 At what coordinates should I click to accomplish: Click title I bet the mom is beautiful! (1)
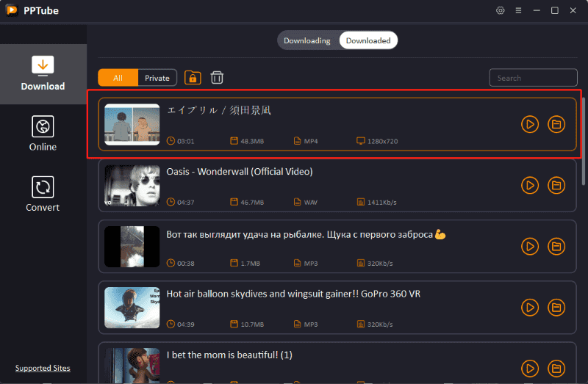(x=229, y=355)
